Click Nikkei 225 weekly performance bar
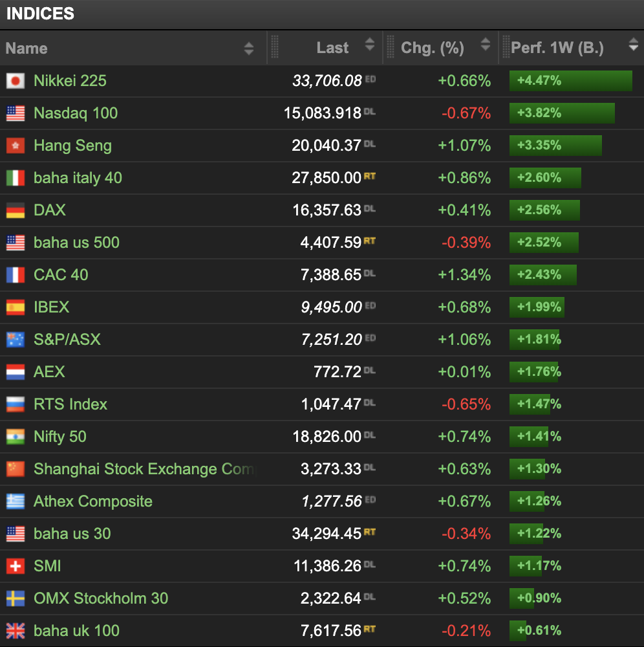The width and height of the screenshot is (644, 647). point(570,81)
